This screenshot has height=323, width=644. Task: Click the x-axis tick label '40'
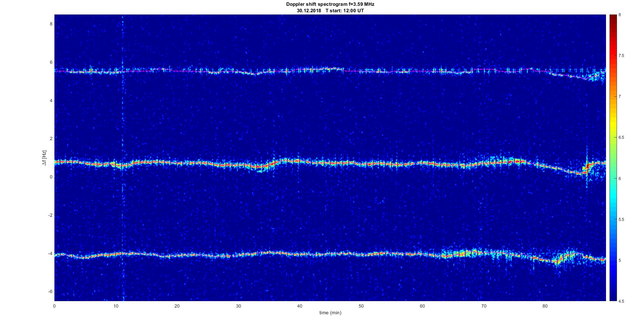pos(299,306)
